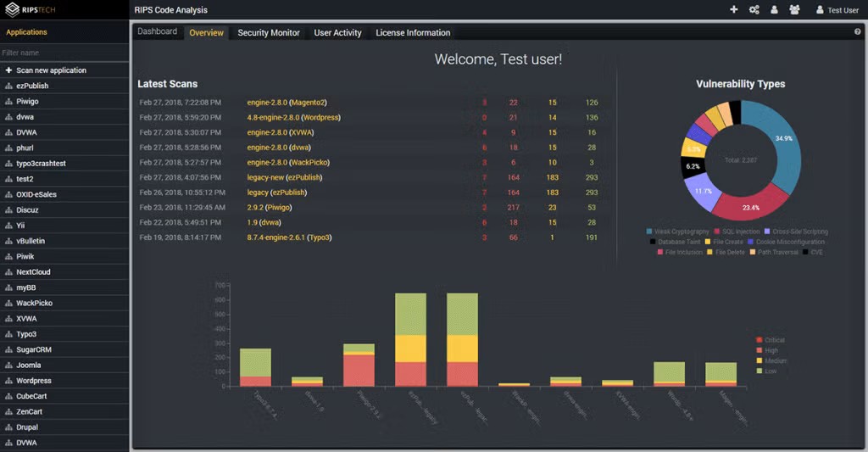868x452 pixels.
Task: Click the phurl application icon in sidebar
Action: 8,148
